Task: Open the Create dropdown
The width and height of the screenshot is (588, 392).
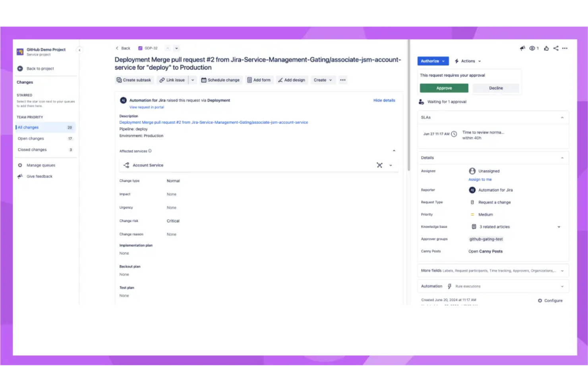Action: [323, 80]
